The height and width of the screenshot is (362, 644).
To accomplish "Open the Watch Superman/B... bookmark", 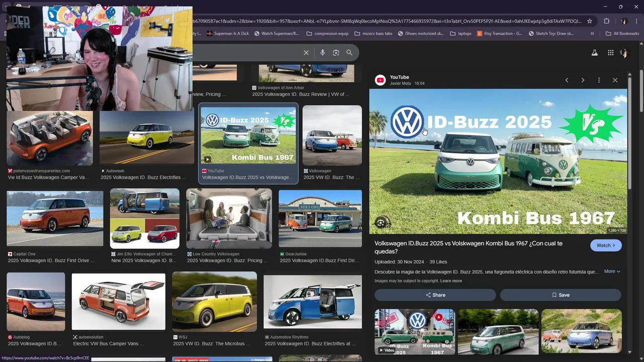I will (276, 34).
